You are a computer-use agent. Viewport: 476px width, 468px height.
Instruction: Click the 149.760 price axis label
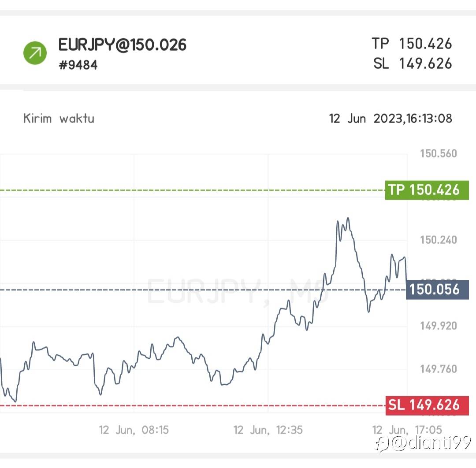438,369
